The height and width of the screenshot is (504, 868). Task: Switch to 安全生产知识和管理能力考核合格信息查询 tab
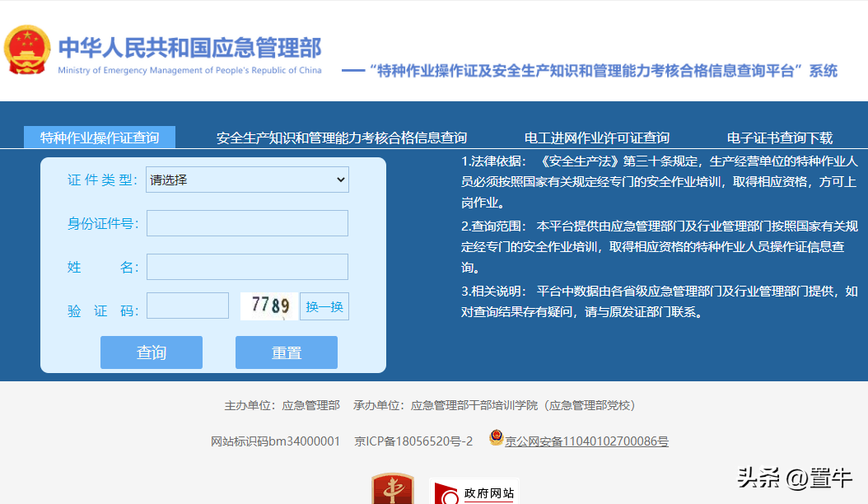coord(342,138)
